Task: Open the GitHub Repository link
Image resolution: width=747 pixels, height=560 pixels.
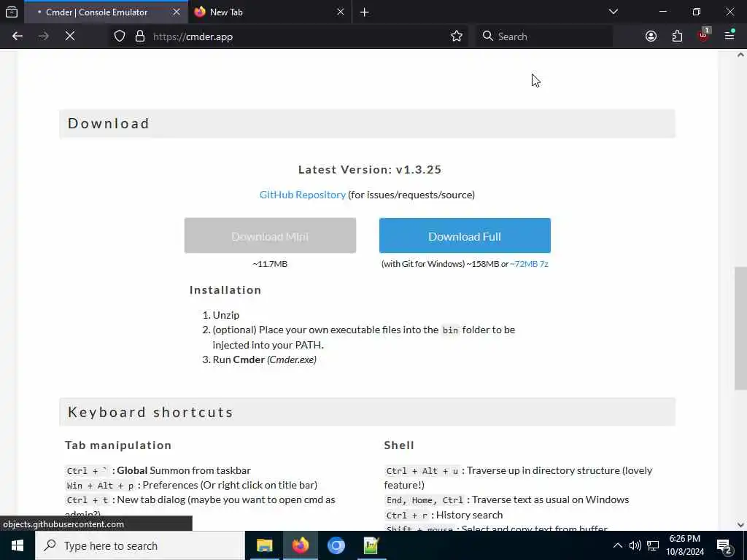Action: tap(303, 195)
